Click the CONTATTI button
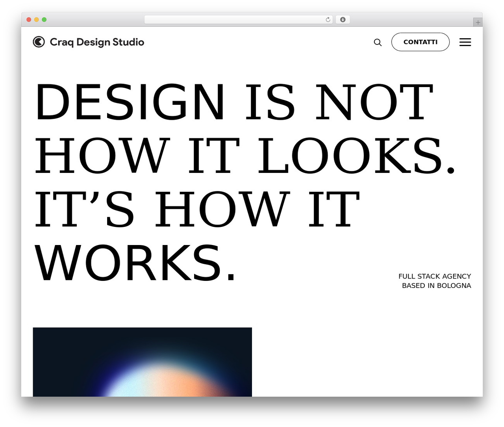This screenshot has height=427, width=504. pos(421,42)
